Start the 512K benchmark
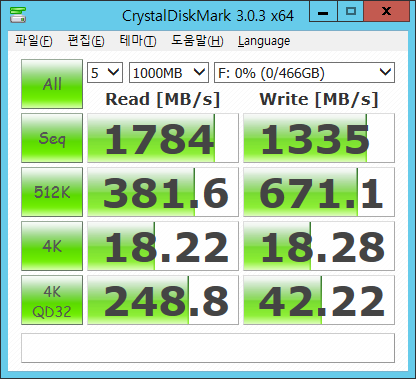Viewport: 416px width, 379px height. (52, 192)
